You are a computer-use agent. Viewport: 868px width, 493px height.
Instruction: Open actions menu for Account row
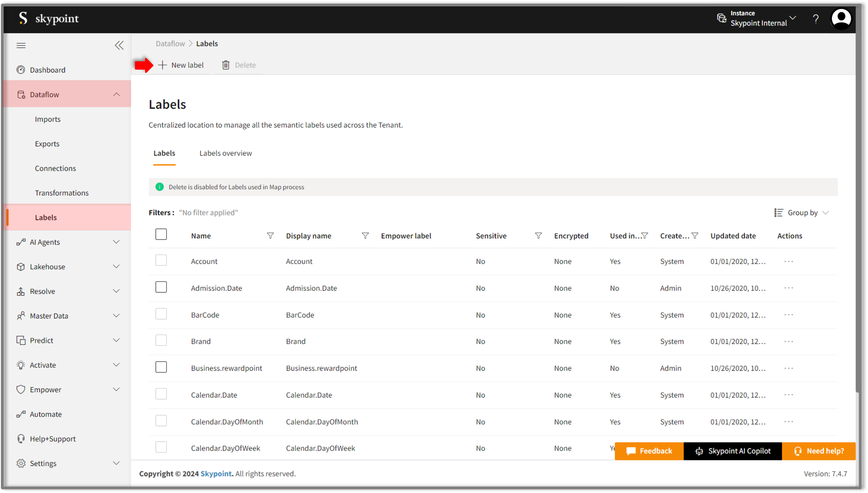788,261
